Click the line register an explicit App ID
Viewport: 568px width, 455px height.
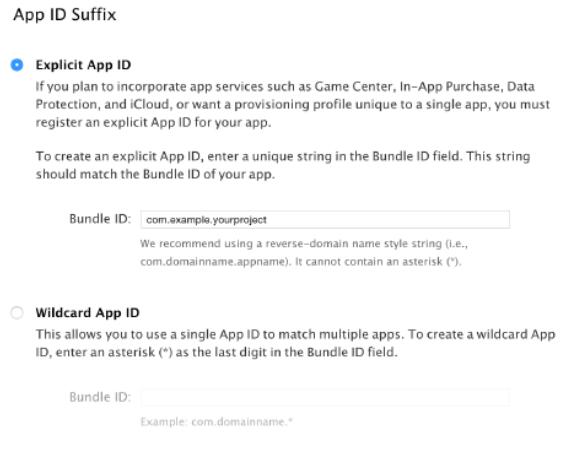(153, 122)
